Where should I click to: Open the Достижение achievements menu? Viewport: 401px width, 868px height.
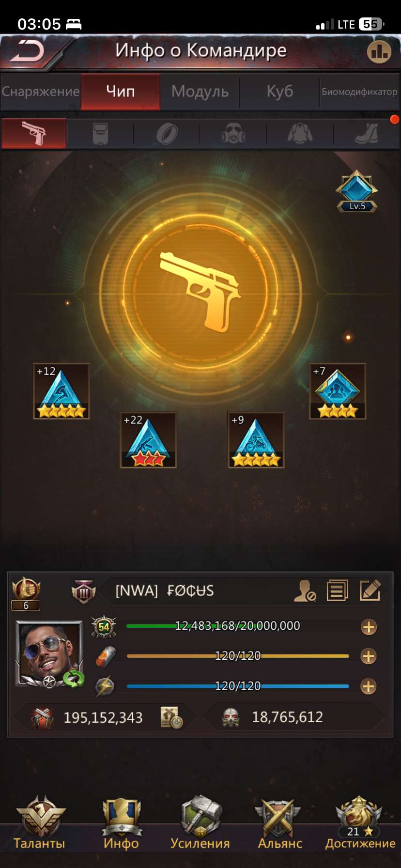point(360,823)
